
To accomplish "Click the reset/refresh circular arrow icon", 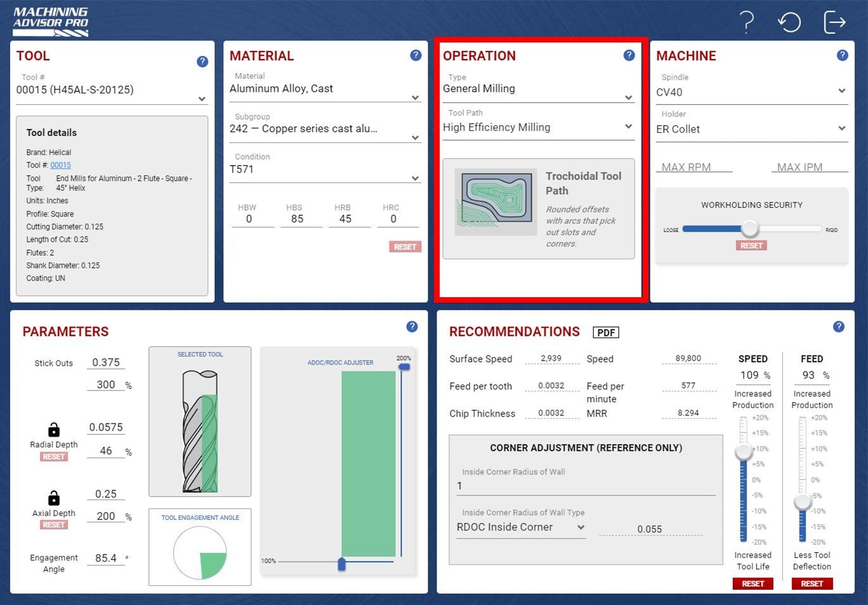I will click(789, 22).
